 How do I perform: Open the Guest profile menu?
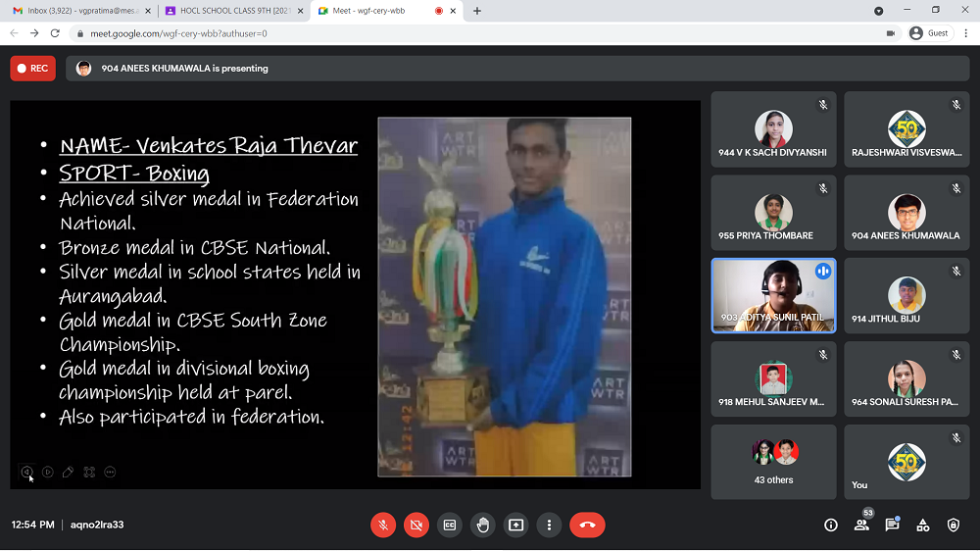pyautogui.click(x=929, y=33)
